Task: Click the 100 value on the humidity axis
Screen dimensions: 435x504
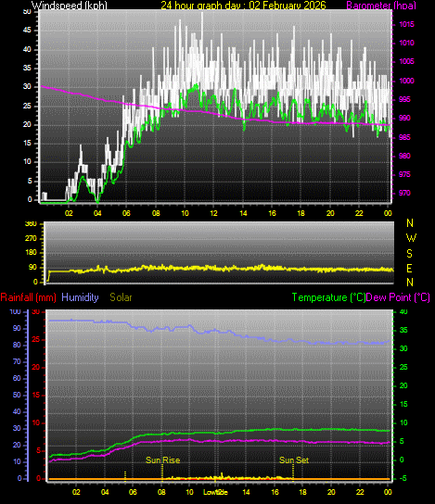Action: [x=16, y=312]
